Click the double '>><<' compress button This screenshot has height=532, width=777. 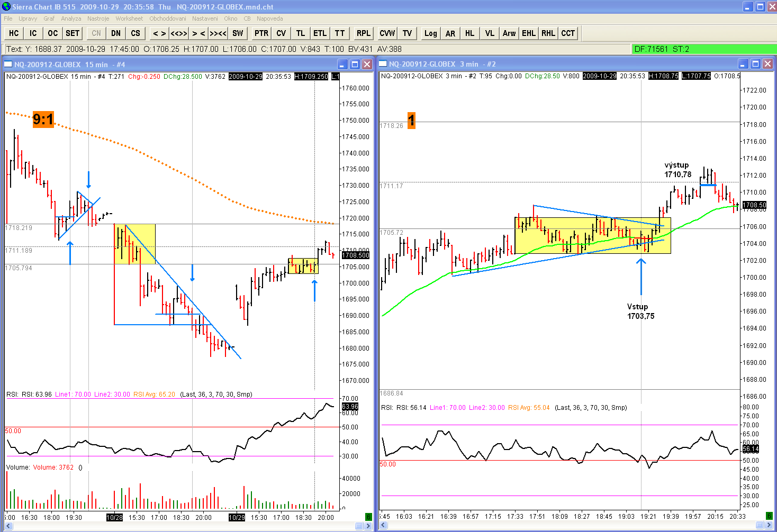(218, 33)
